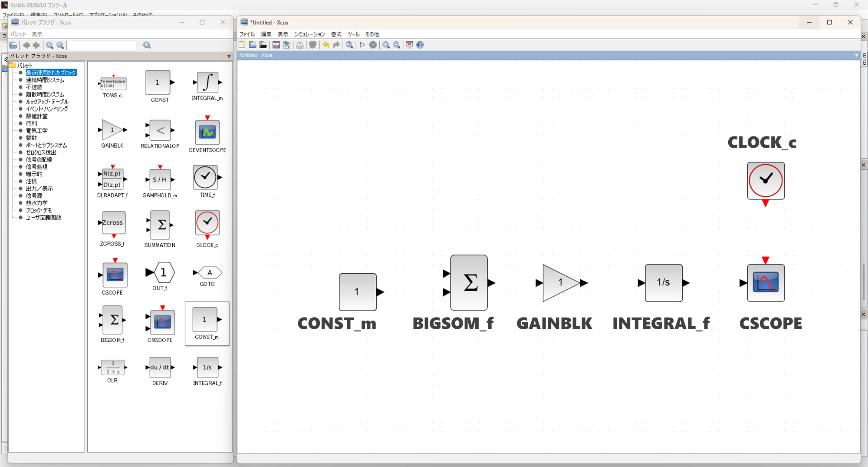Pick the DERIV block in the palette
Image resolution: width=868 pixels, height=467 pixels.
click(x=160, y=368)
